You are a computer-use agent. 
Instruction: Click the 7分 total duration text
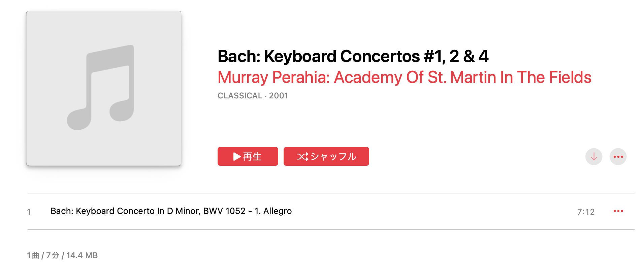tap(53, 255)
